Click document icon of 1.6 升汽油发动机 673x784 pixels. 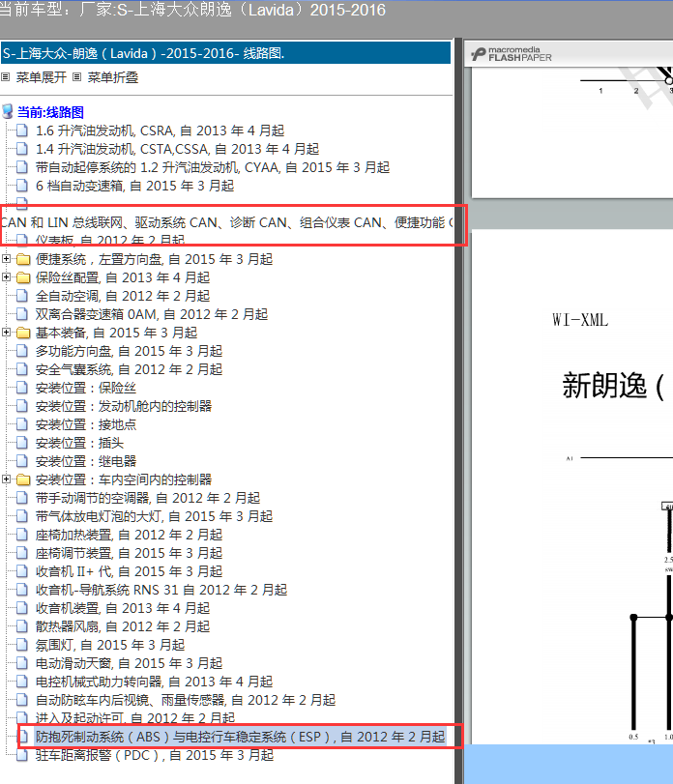pyautogui.click(x=22, y=131)
